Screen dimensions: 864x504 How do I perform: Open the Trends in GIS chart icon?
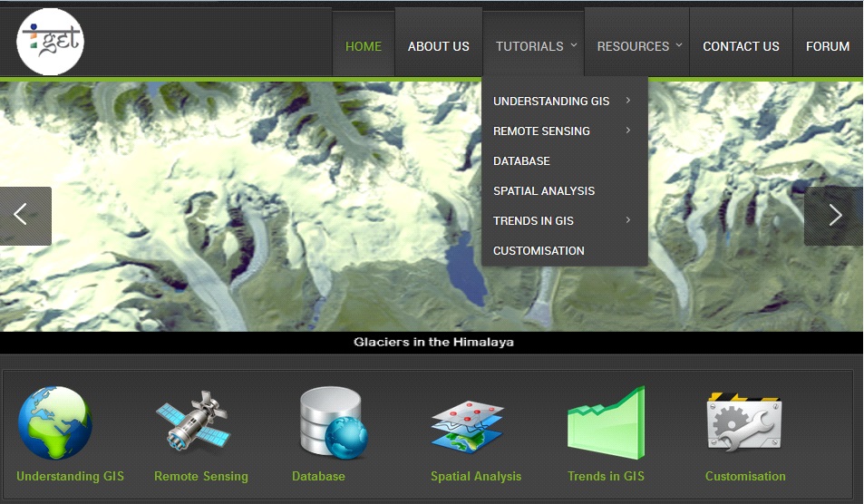[x=607, y=423]
